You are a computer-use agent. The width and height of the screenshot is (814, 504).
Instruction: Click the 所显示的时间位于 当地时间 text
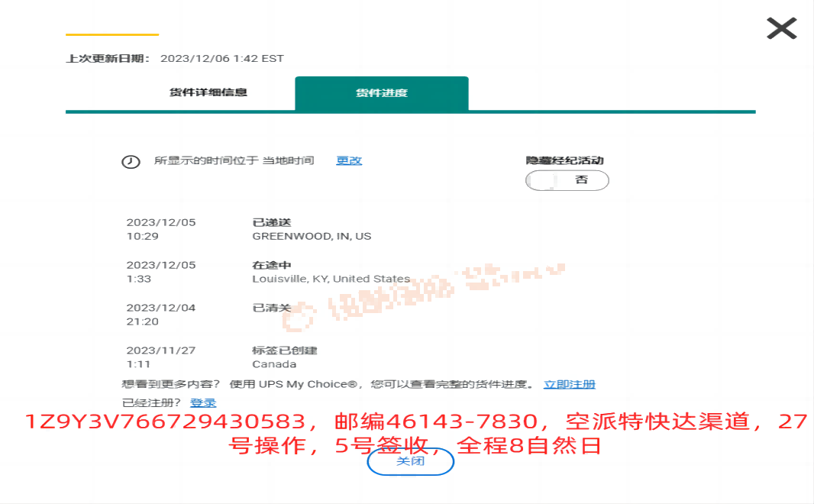click(234, 161)
